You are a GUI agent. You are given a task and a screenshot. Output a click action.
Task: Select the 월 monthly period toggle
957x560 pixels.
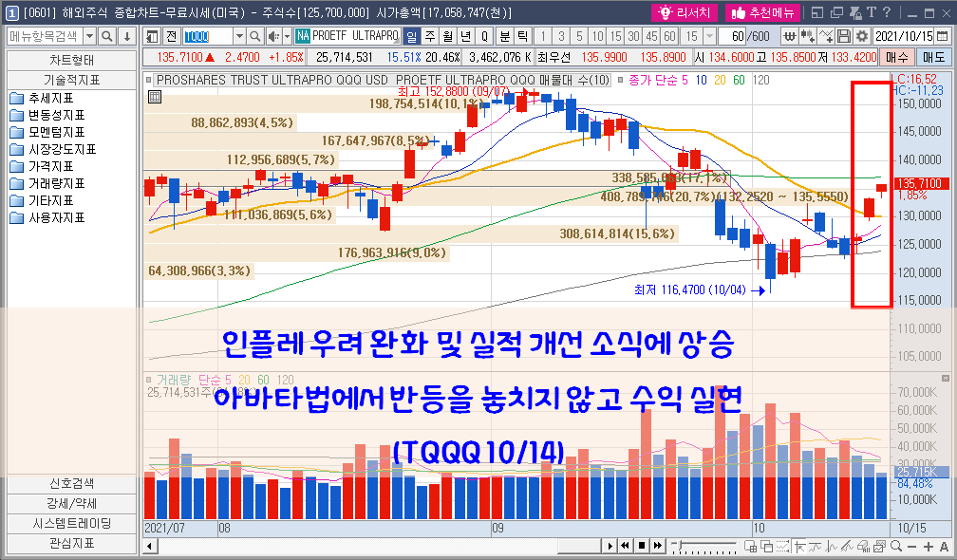click(448, 37)
